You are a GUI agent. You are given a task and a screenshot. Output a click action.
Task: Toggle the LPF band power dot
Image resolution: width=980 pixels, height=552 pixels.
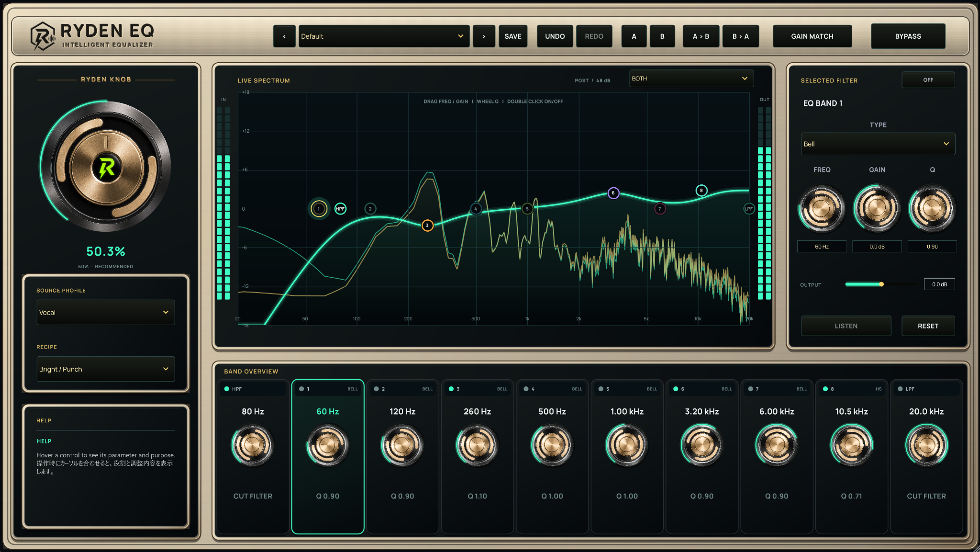900,389
